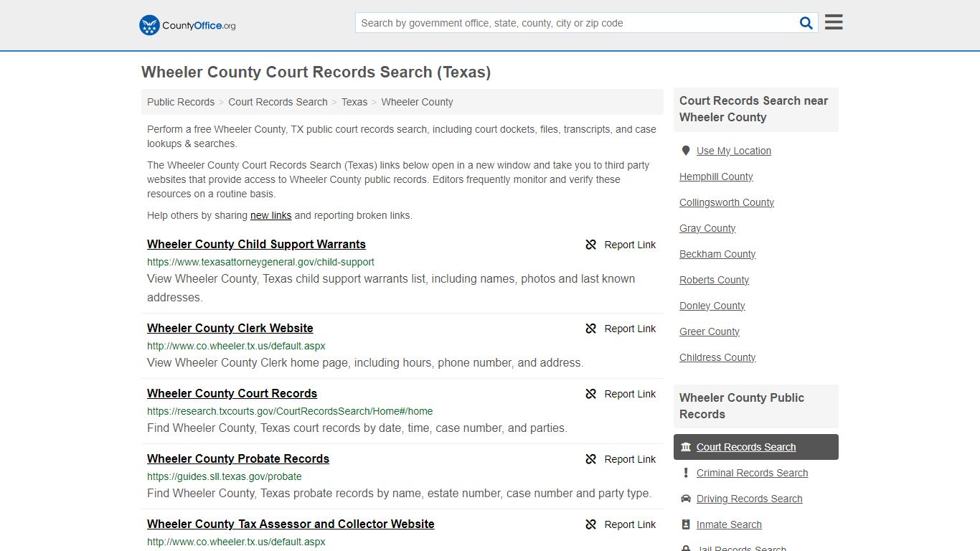The height and width of the screenshot is (551, 980).
Task: Select Criminal Records Search sidebar item
Action: [x=752, y=473]
